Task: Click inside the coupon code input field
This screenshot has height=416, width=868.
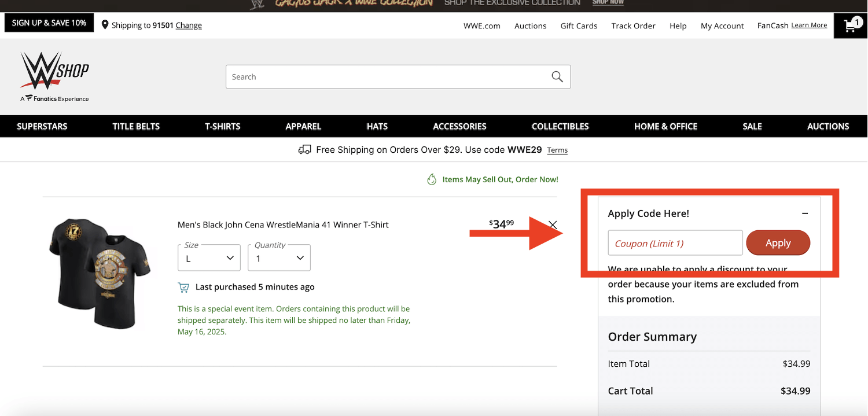Action: [x=674, y=242]
